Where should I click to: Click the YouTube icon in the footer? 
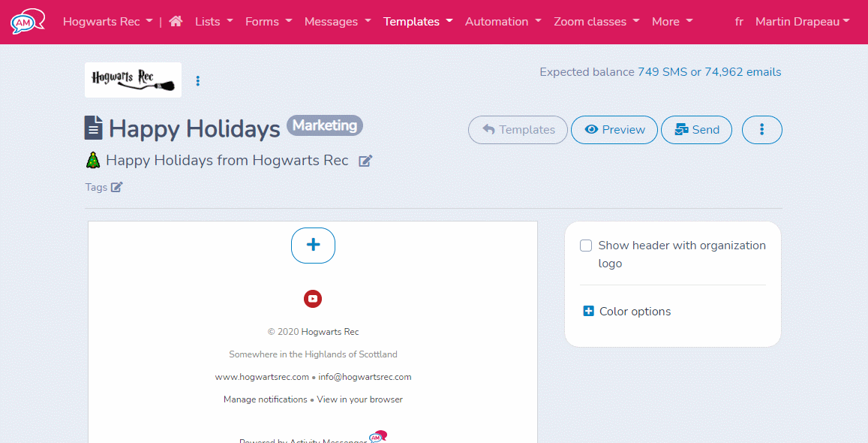[x=313, y=299]
